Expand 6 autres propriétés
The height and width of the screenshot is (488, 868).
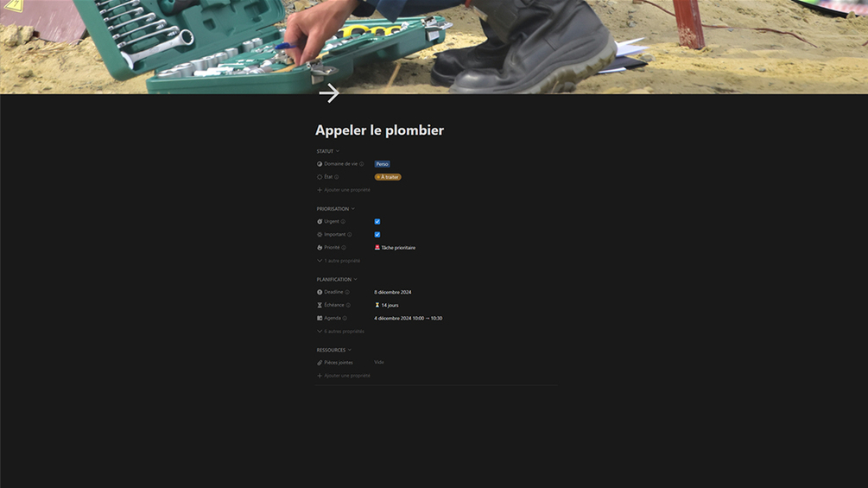pos(340,332)
